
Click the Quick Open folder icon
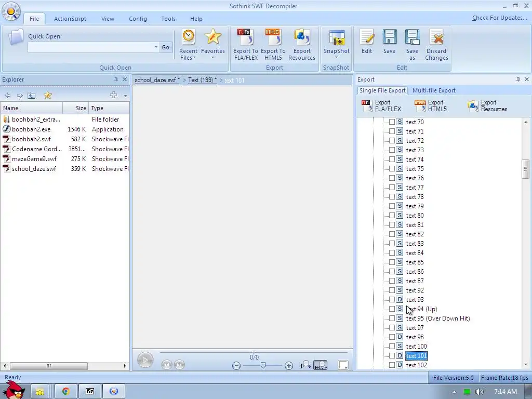[x=15, y=37]
